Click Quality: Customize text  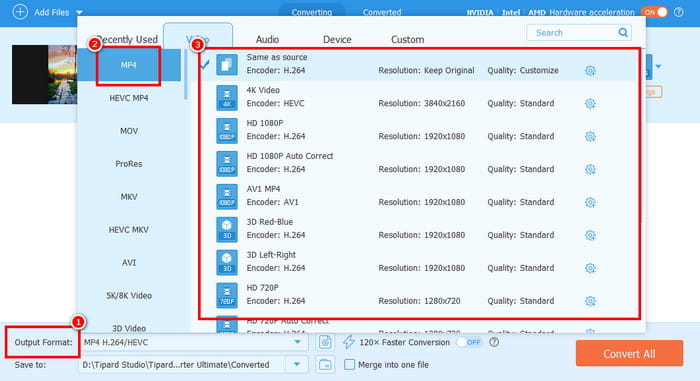523,71
